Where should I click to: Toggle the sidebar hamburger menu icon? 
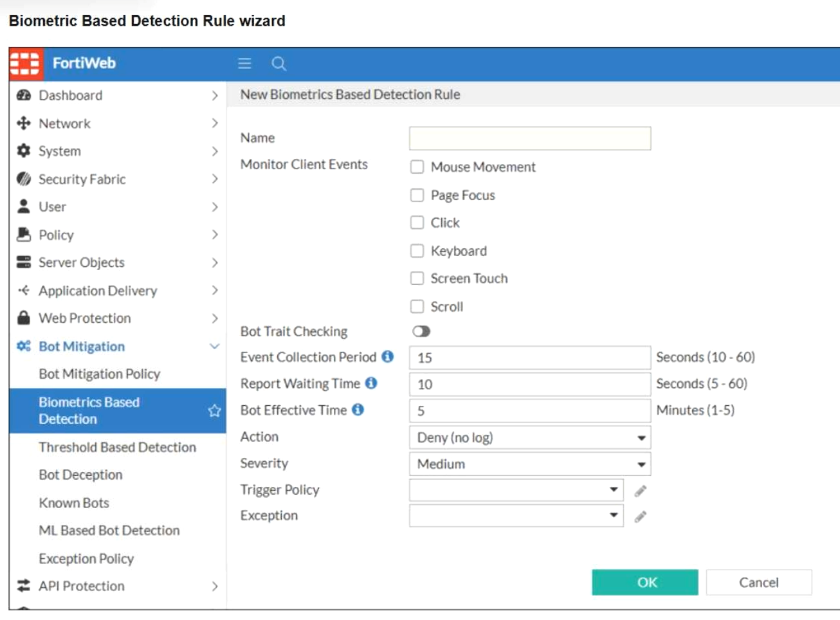pos(244,63)
